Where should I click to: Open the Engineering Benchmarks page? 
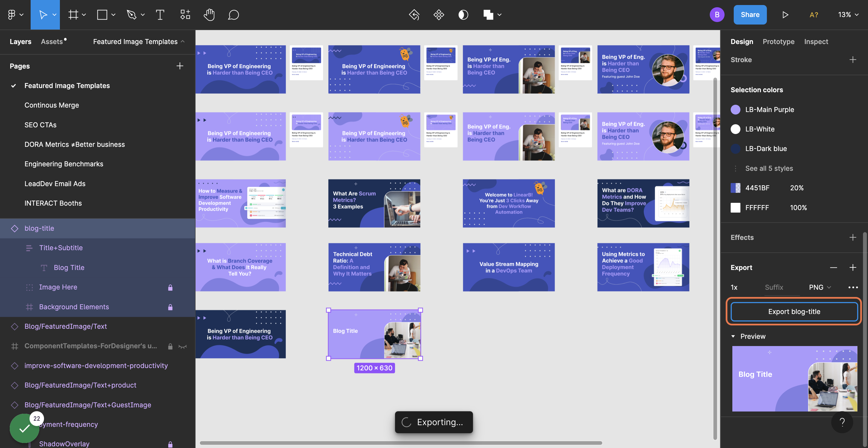point(64,164)
